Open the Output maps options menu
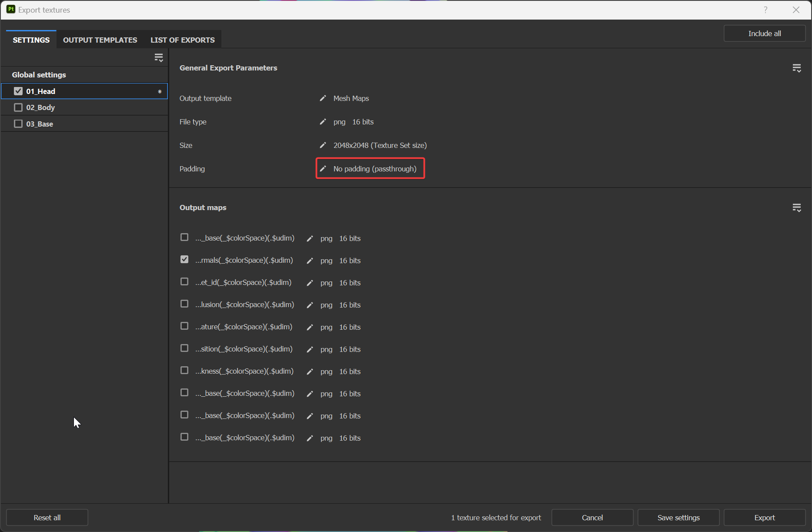The height and width of the screenshot is (532, 812). coord(797,207)
